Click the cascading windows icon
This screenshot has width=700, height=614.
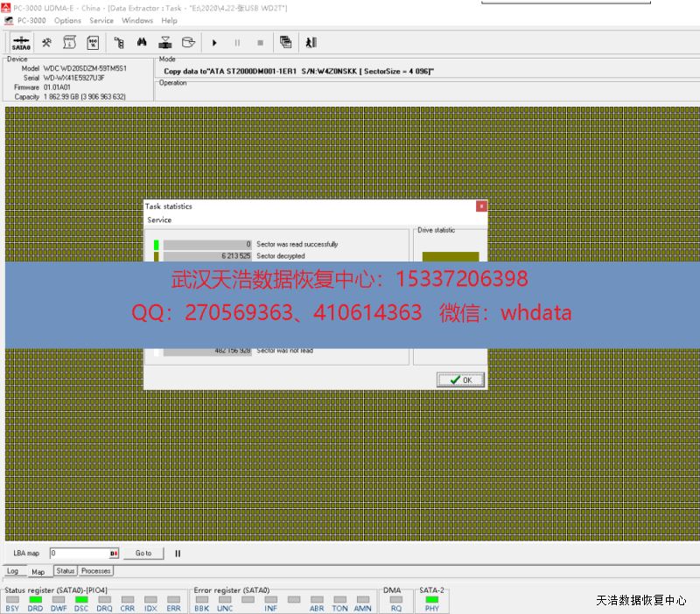coord(285,42)
